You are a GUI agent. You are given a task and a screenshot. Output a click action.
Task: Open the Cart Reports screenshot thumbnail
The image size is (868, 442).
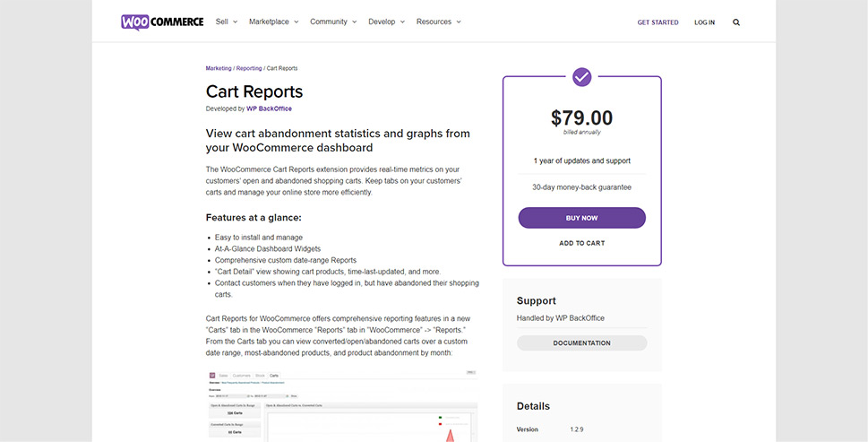(x=341, y=405)
